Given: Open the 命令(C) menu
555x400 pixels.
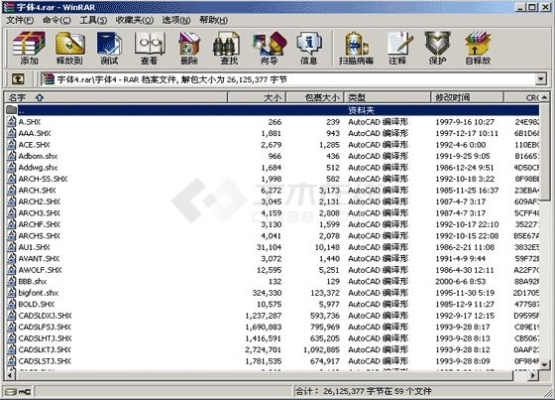Looking at the screenshot, I should (x=57, y=20).
